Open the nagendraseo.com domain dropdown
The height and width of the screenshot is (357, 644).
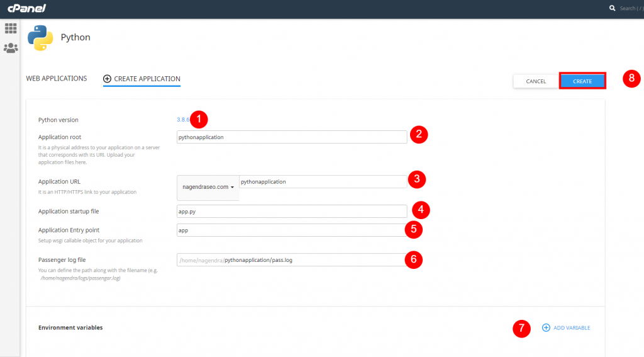point(208,187)
